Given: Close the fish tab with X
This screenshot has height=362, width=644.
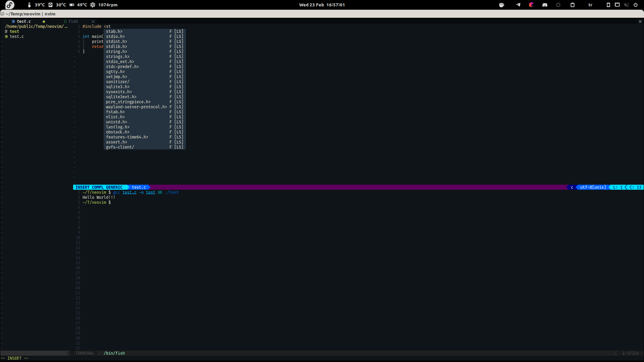Looking at the screenshot, I should pyautogui.click(x=93, y=21).
